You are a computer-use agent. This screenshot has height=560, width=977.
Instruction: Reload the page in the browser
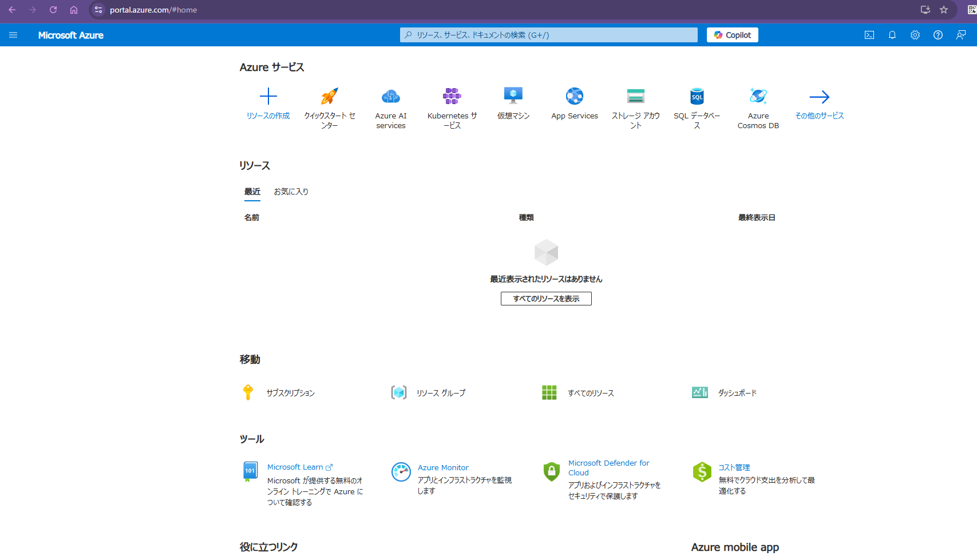53,10
